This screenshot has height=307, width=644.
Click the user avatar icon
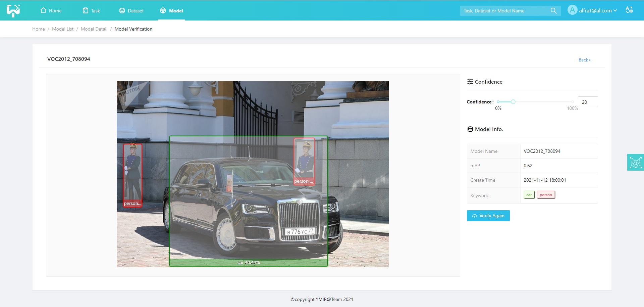[572, 10]
